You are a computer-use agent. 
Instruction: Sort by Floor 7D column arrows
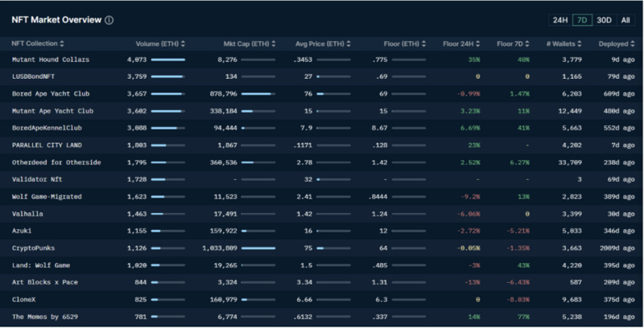click(x=527, y=44)
